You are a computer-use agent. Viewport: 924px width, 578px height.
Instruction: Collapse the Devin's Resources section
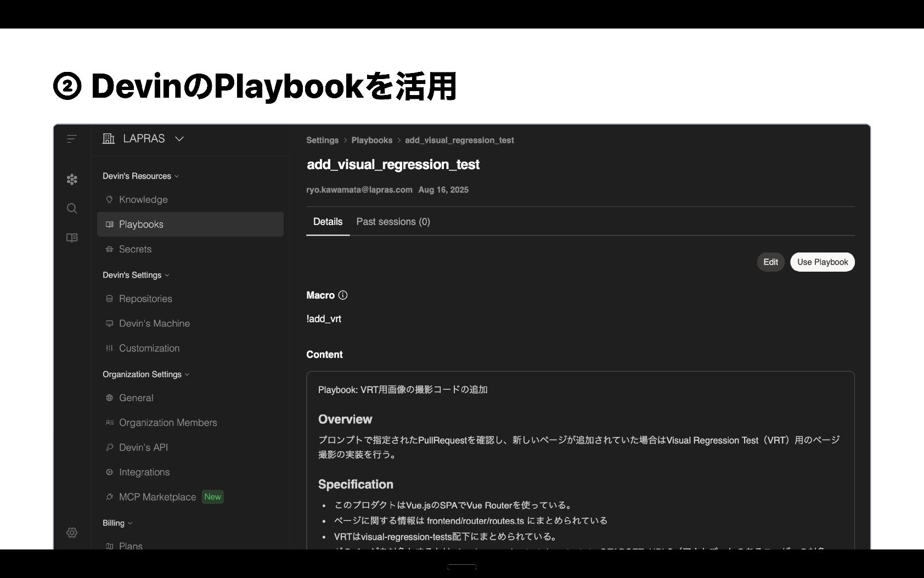pyautogui.click(x=140, y=176)
